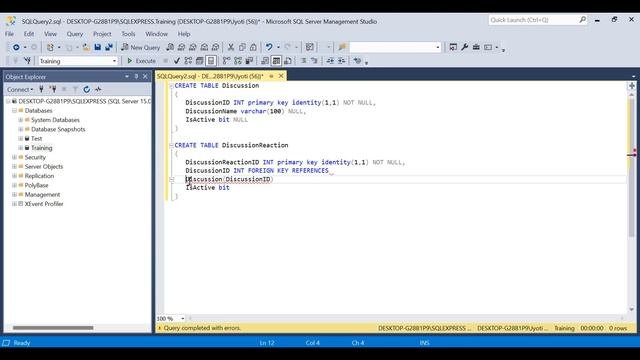This screenshot has width=640, height=360.
Task: Open the find combo box dropdown
Action: [x=438, y=47]
